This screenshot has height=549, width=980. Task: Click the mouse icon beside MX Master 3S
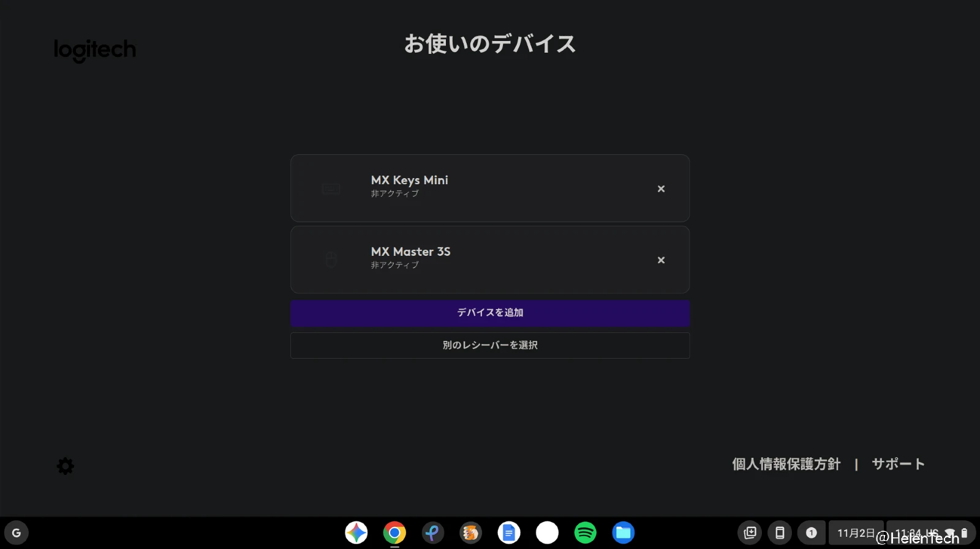331,260
